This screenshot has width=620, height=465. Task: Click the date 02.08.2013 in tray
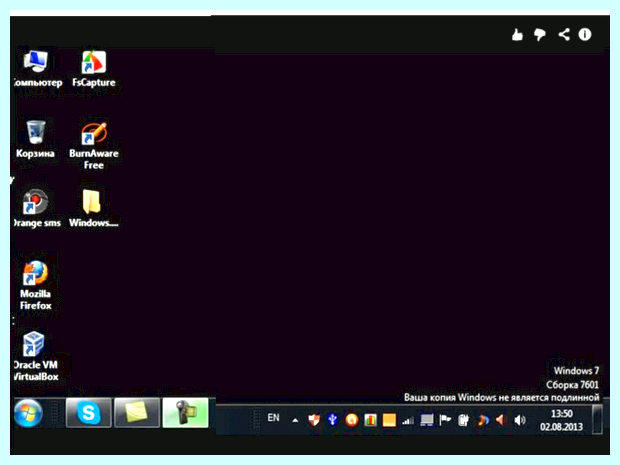click(561, 427)
